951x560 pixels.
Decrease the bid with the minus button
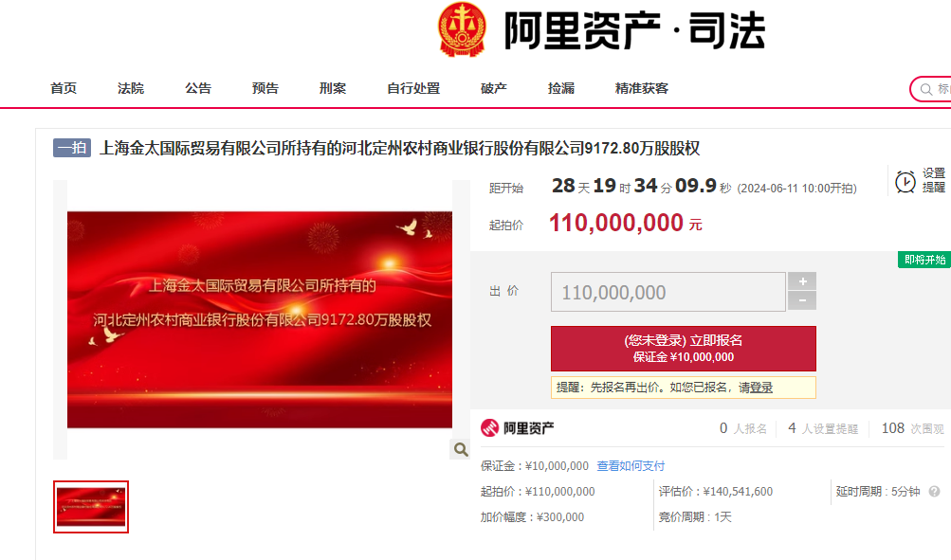[x=802, y=300]
